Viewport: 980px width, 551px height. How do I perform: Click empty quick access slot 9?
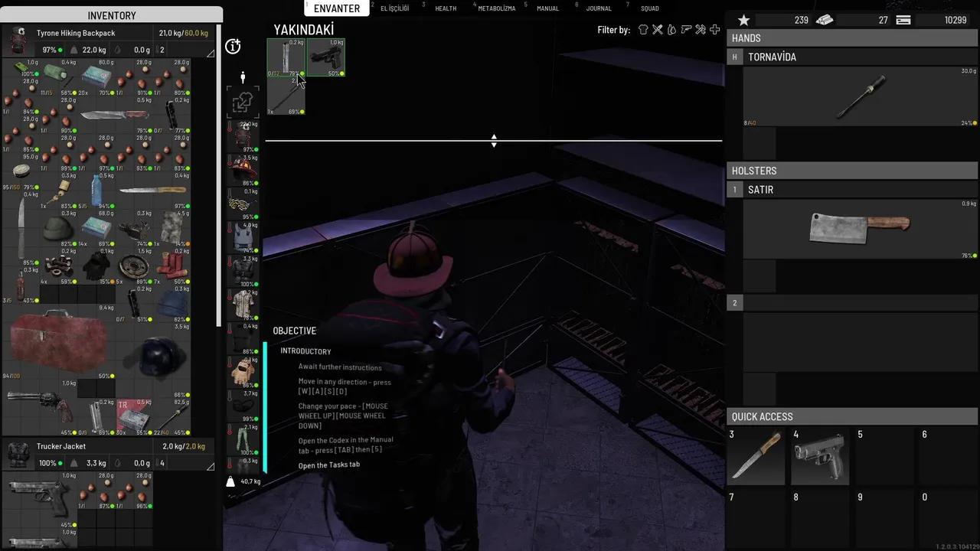(x=884, y=519)
